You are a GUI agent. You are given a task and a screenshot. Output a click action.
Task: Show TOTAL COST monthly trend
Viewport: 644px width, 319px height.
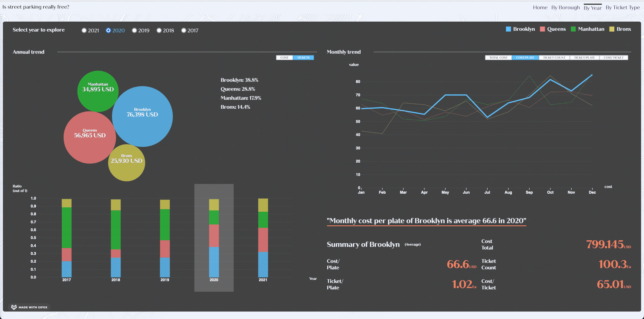498,58
